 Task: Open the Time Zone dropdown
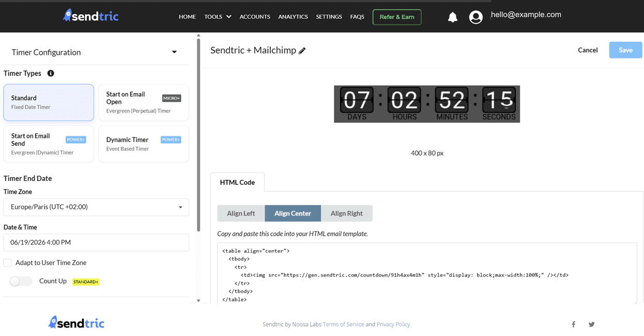(96, 207)
